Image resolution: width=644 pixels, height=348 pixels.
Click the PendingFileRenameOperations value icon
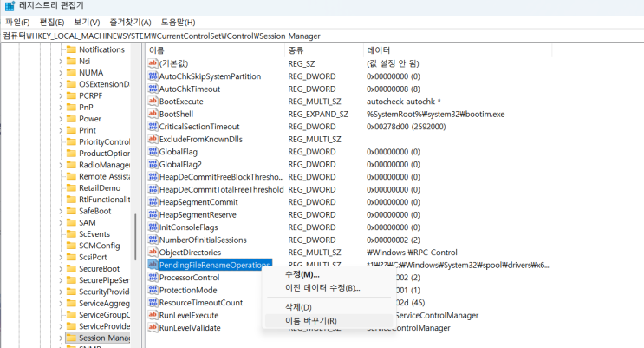pos(153,265)
